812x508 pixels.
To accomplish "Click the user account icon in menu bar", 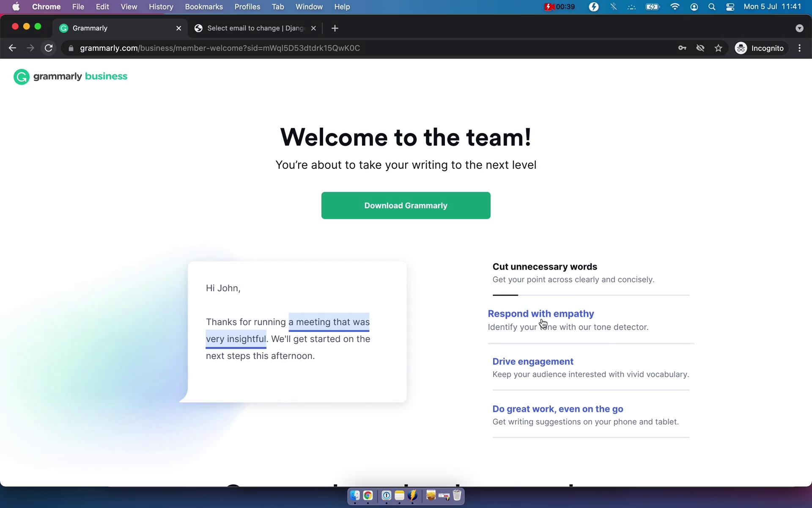I will [x=694, y=7].
